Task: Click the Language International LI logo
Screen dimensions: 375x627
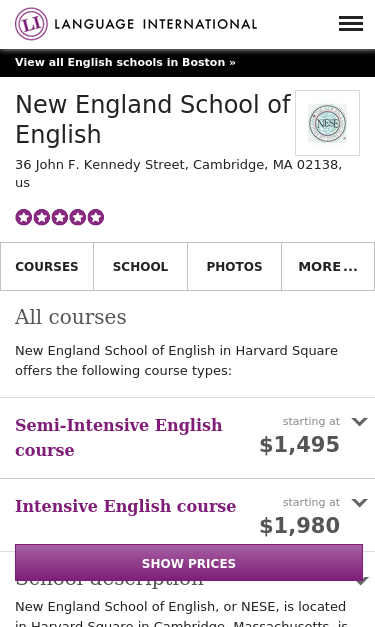Action: pos(31,24)
